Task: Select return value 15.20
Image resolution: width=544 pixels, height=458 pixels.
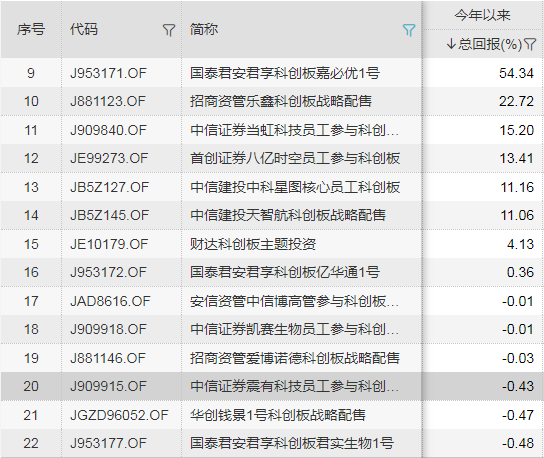Action: 516,130
